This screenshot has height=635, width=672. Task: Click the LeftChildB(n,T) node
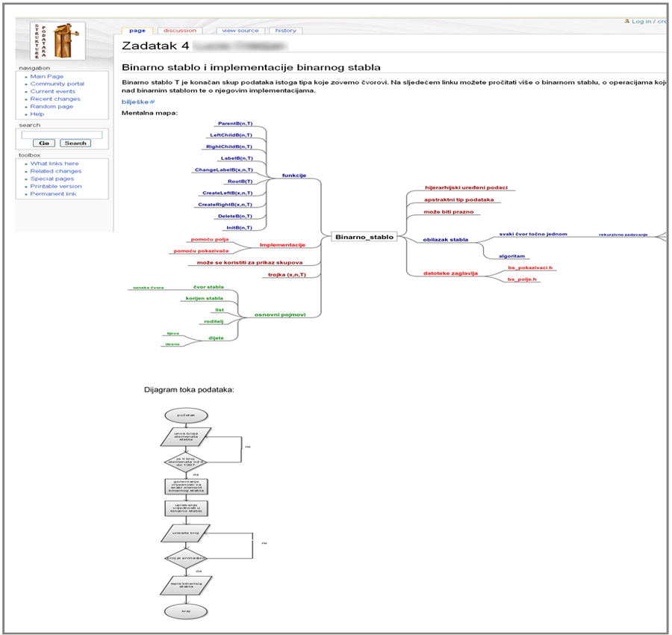[x=231, y=135]
